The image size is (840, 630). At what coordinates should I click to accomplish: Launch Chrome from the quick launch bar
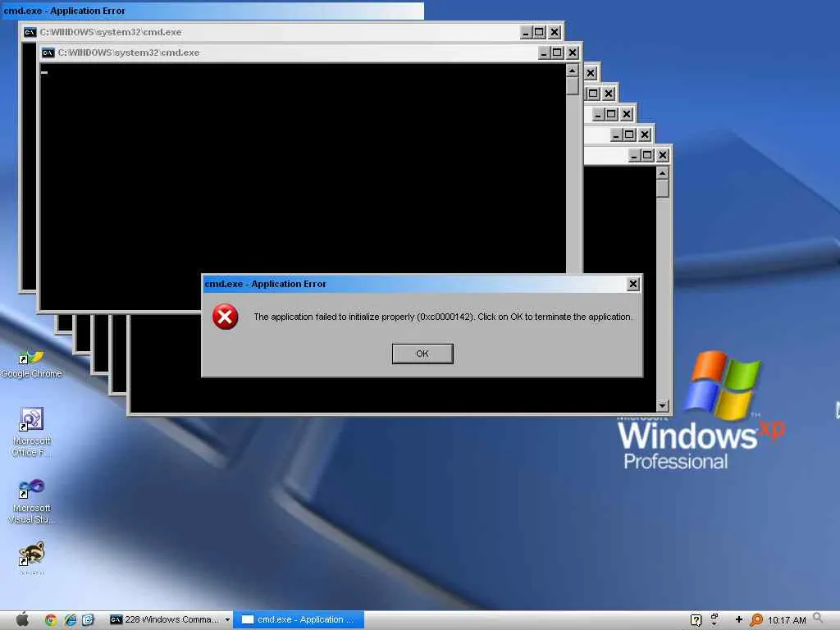click(51, 620)
